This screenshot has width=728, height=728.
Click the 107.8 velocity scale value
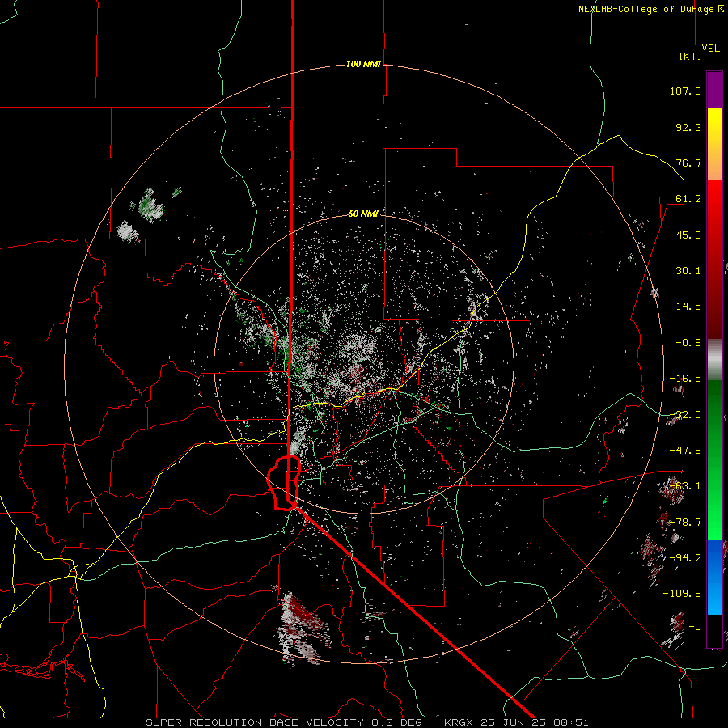coord(685,91)
